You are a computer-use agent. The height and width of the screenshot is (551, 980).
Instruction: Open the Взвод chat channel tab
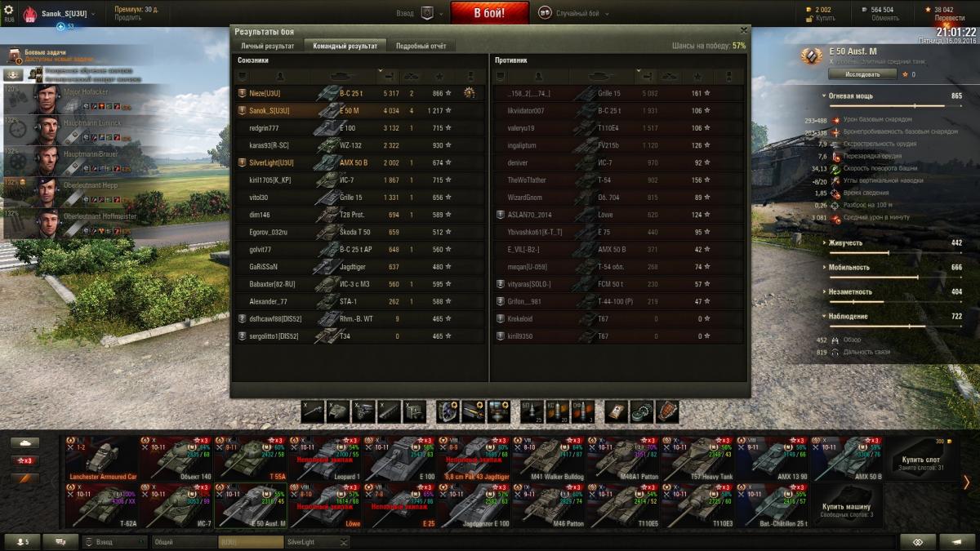click(114, 542)
